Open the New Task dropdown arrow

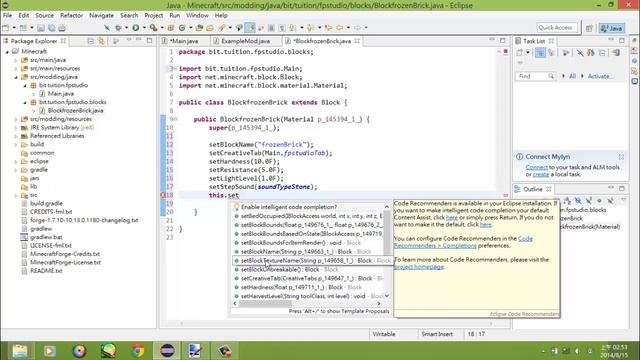click(528, 53)
